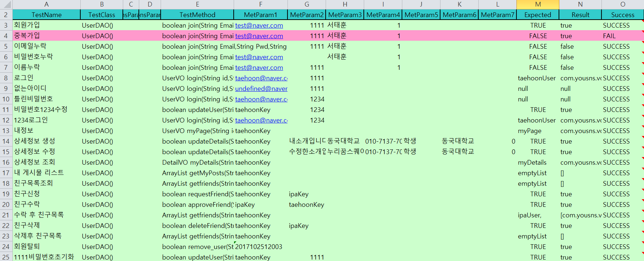Select the 상세정보 생성 cell
The image size is (644, 261).
click(47, 141)
